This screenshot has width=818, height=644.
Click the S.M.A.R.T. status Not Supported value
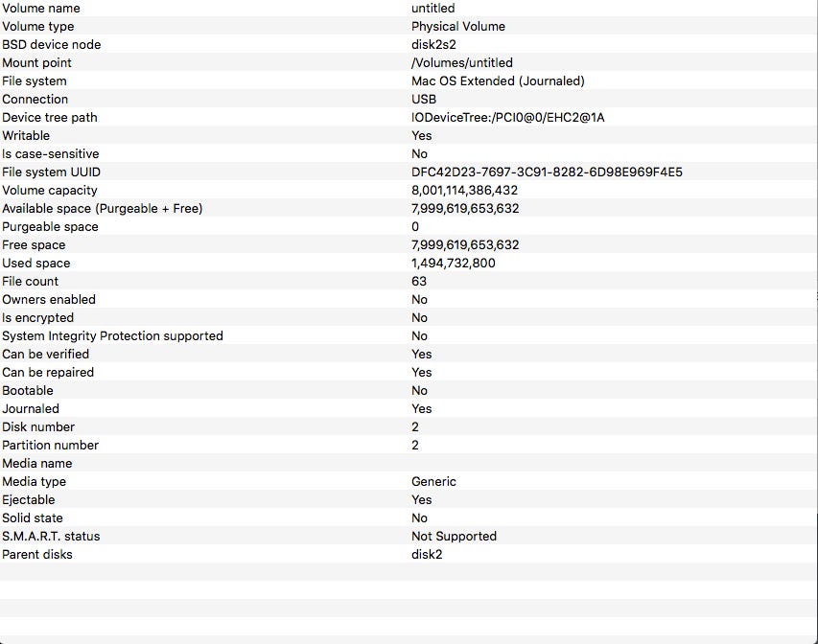pyautogui.click(x=454, y=537)
